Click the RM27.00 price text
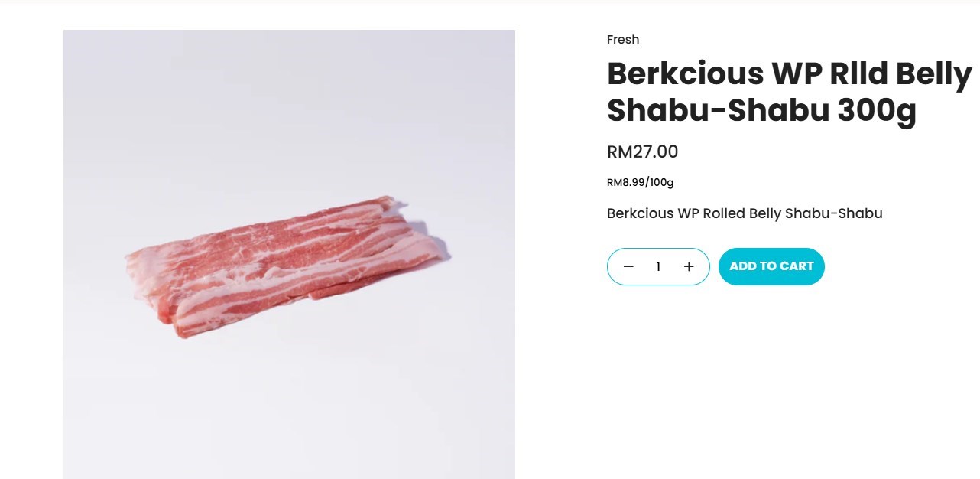Image resolution: width=980 pixels, height=479 pixels. 643,152
